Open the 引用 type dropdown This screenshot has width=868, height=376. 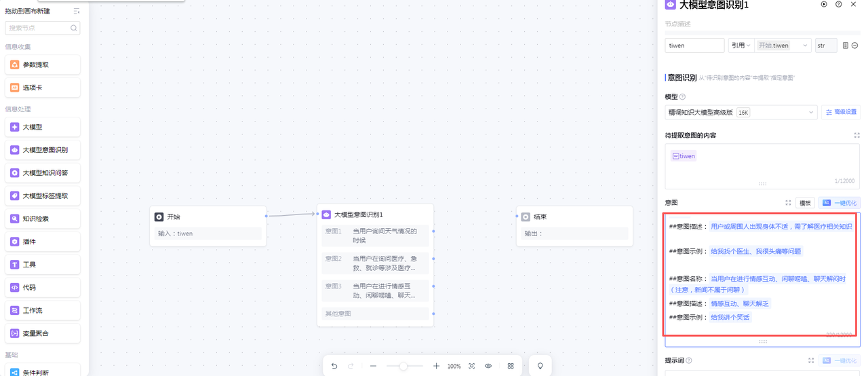[741, 45]
